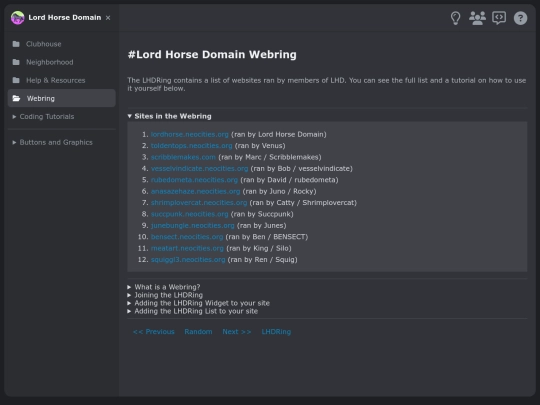Expand Joining the LHDRing details
The height and width of the screenshot is (405, 540).
click(x=165, y=295)
